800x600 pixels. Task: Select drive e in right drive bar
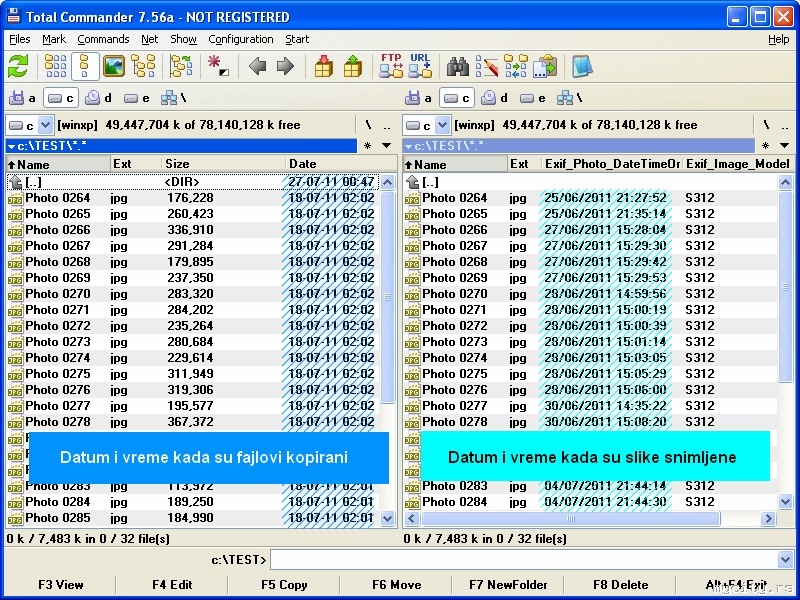(533, 98)
